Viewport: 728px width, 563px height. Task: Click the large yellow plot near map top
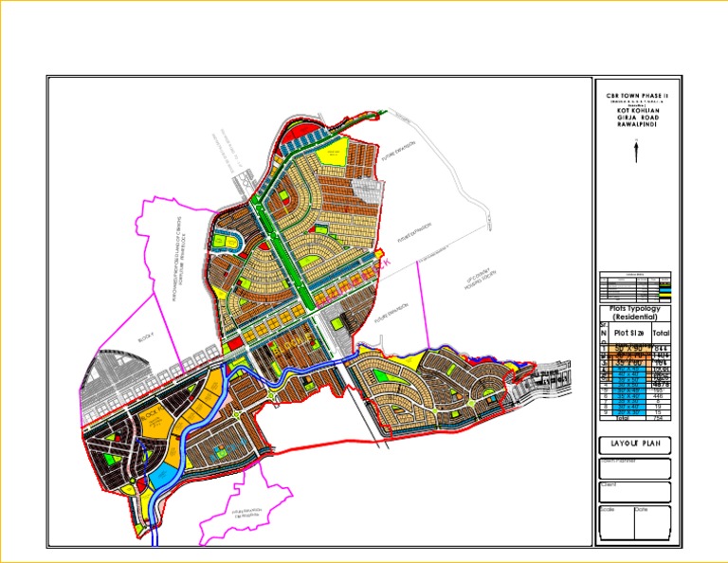[x=333, y=152]
